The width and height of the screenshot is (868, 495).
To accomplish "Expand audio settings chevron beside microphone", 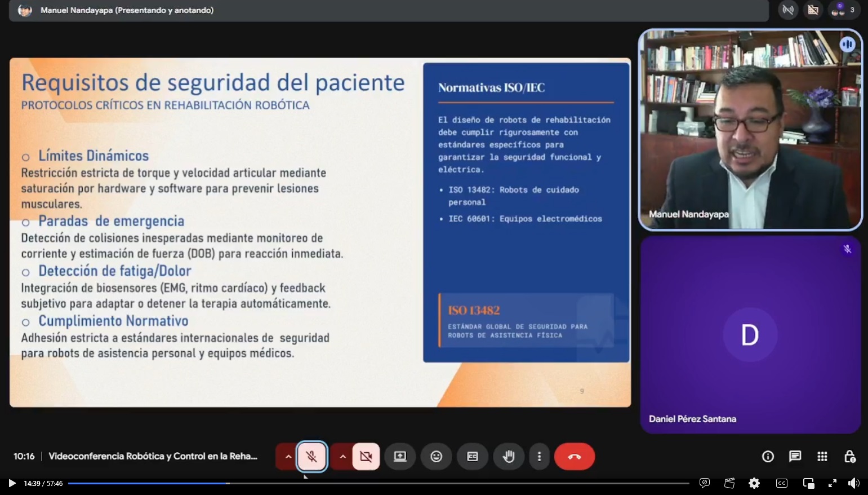I will (288, 457).
